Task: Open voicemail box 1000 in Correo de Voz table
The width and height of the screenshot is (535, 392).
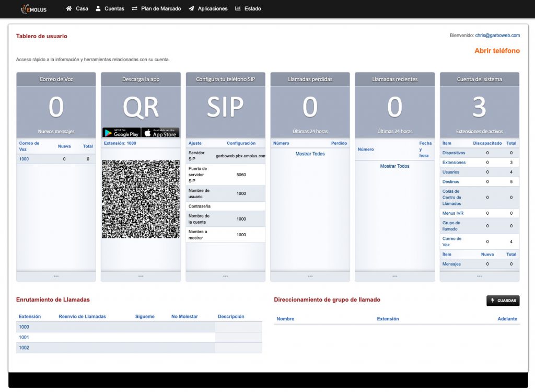Action: tap(24, 159)
